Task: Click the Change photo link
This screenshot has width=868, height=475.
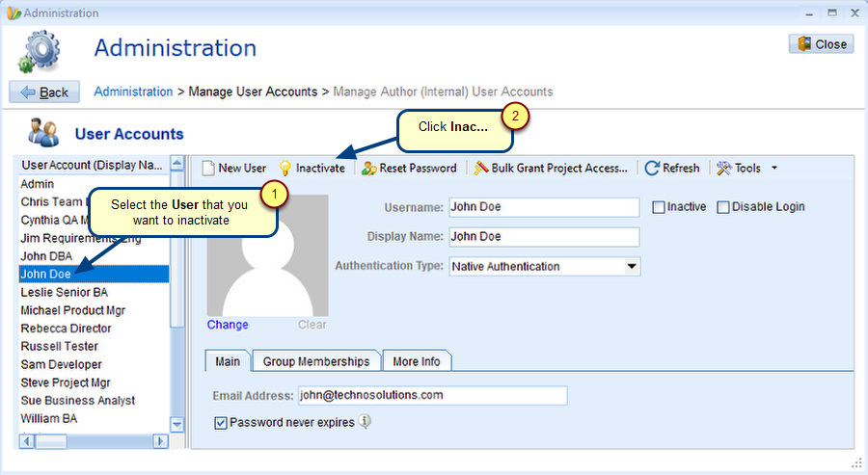Action: [x=228, y=325]
